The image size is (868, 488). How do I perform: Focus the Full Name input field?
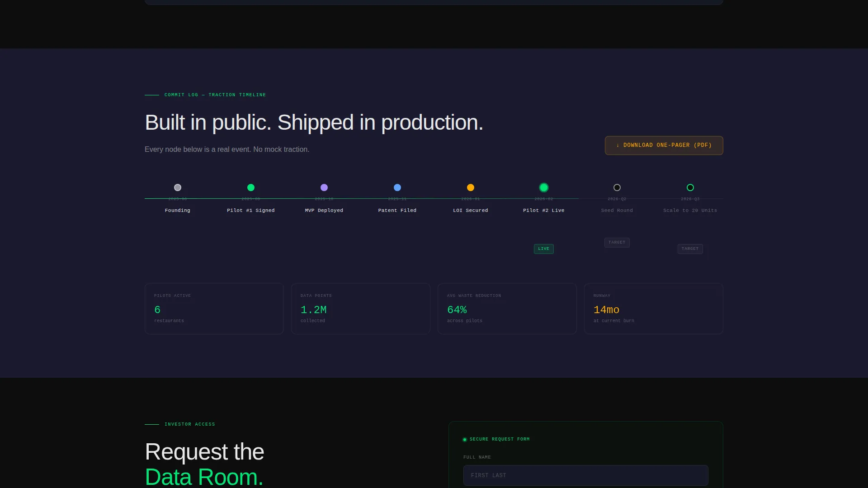point(586,475)
